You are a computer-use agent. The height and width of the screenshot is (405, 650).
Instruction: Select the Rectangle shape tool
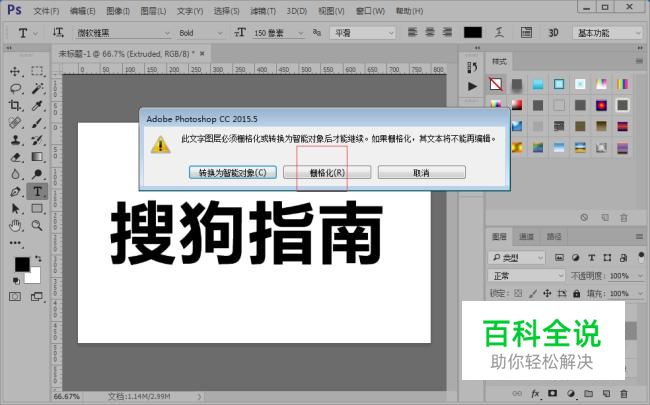[37, 209]
